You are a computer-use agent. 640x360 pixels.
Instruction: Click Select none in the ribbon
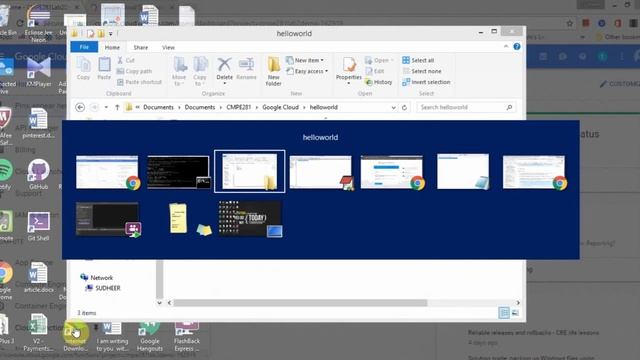click(422, 71)
